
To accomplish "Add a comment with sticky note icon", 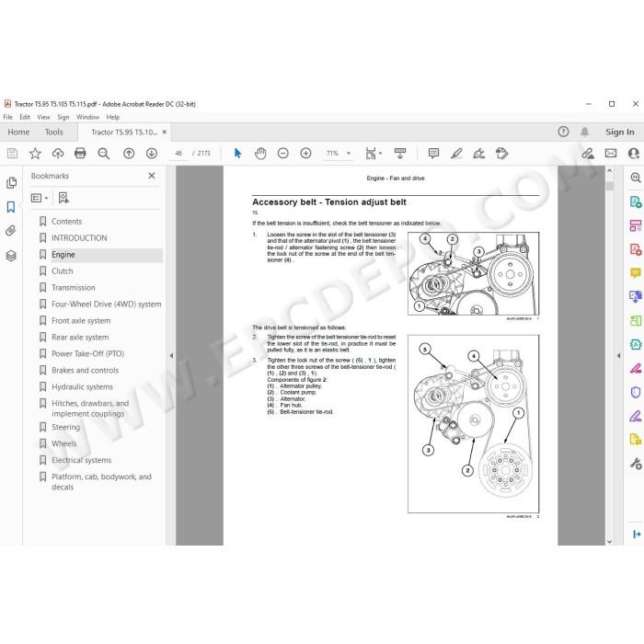I will coord(433,154).
